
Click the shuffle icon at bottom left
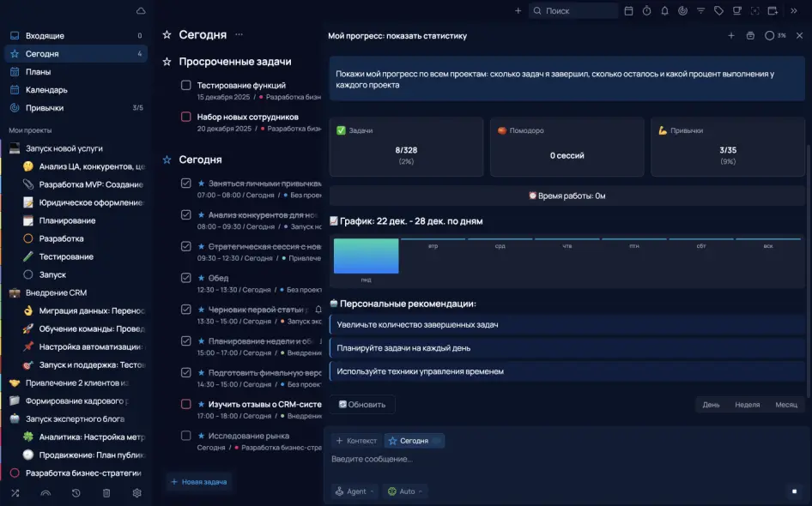pos(15,493)
